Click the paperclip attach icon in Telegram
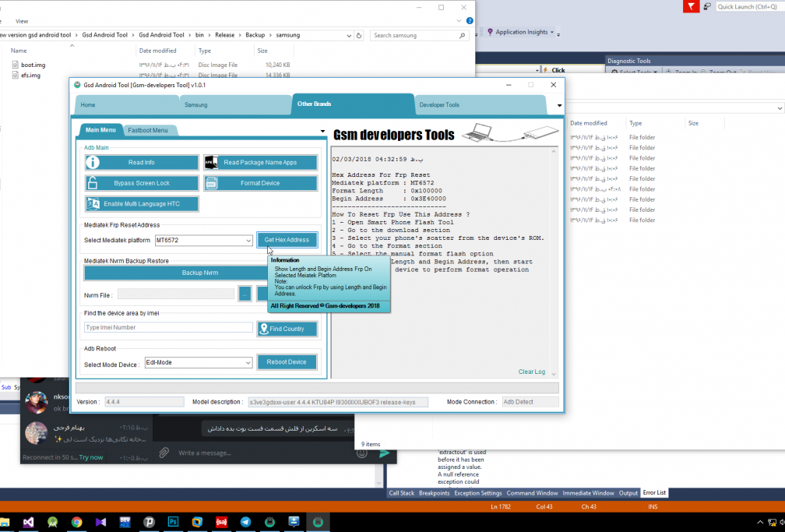 (x=164, y=453)
